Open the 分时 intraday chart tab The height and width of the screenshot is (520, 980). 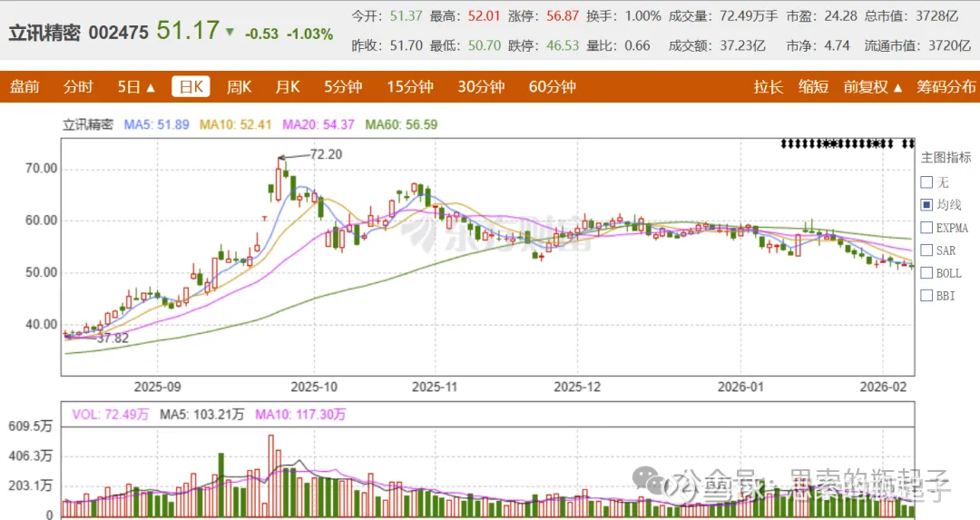(x=77, y=87)
